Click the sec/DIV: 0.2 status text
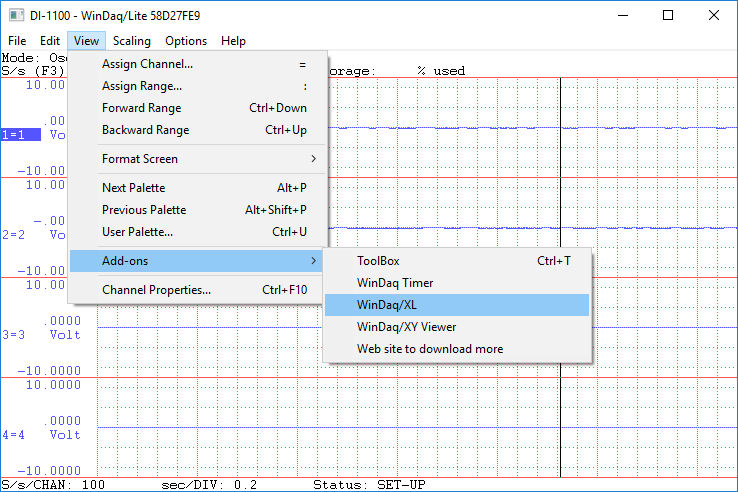This screenshot has width=738, height=492. click(209, 485)
